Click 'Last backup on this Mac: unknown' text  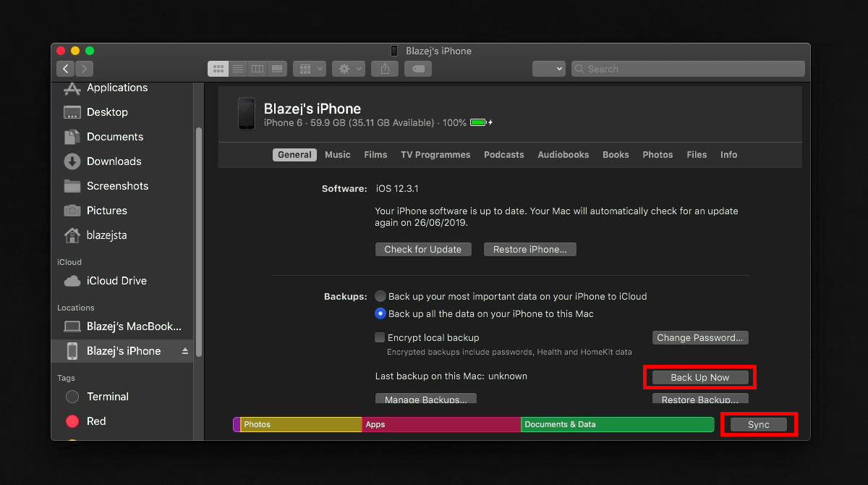[451, 376]
